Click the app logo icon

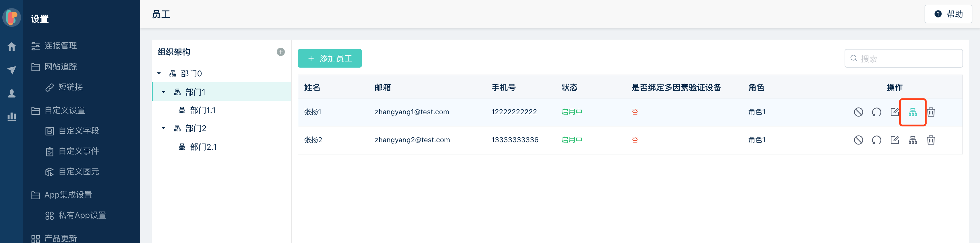(12, 17)
